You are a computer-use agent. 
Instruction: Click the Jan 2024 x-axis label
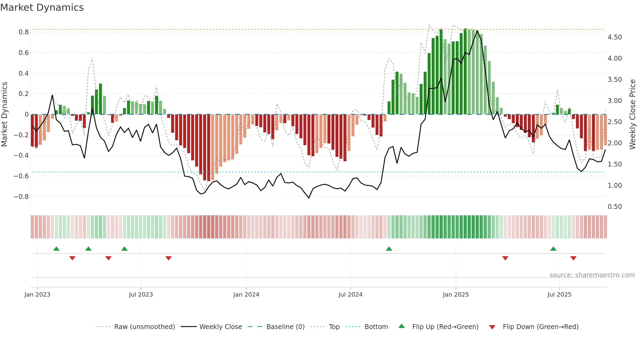point(246,294)
